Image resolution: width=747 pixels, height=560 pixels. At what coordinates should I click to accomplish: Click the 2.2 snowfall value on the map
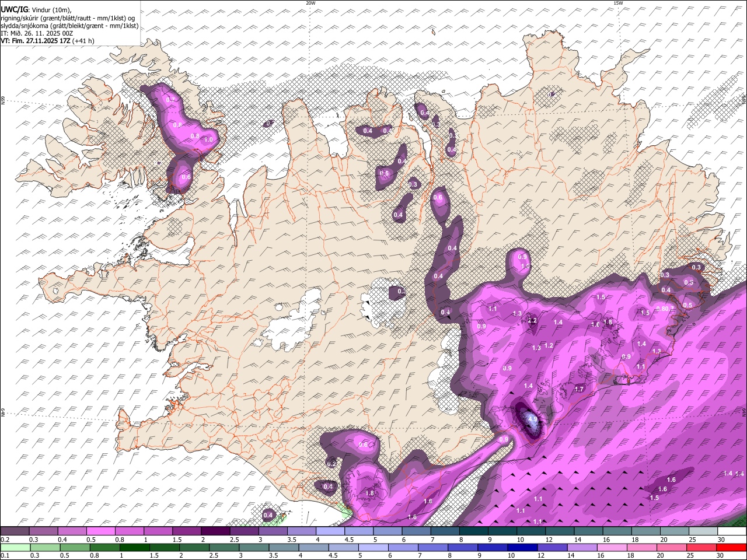[532, 321]
